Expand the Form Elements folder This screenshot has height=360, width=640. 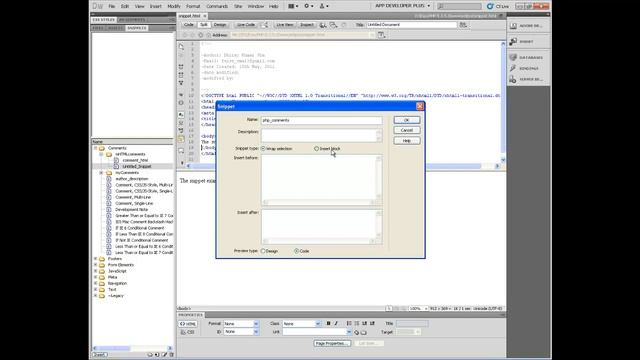pyautogui.click(x=96, y=265)
